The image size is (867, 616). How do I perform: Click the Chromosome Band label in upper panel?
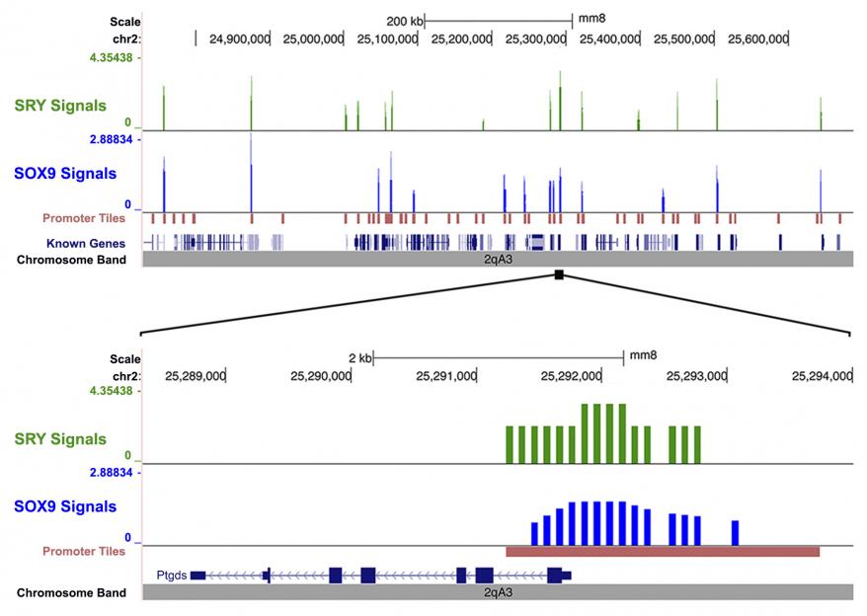pyautogui.click(x=72, y=260)
